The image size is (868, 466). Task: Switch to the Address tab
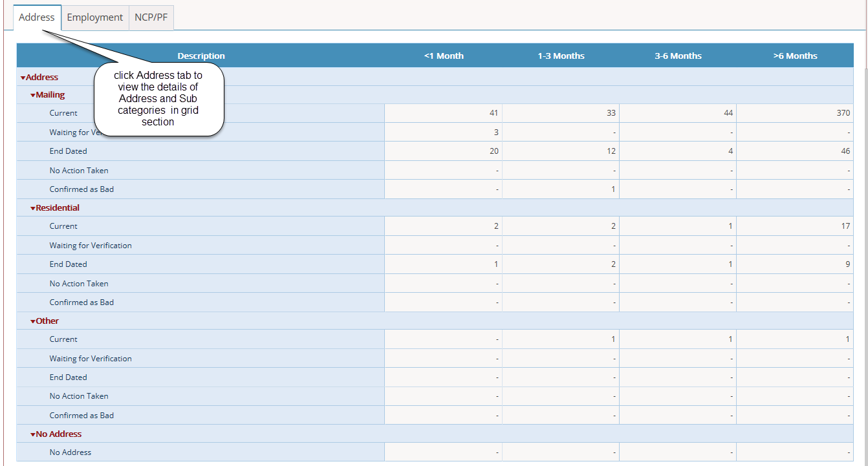tap(37, 17)
